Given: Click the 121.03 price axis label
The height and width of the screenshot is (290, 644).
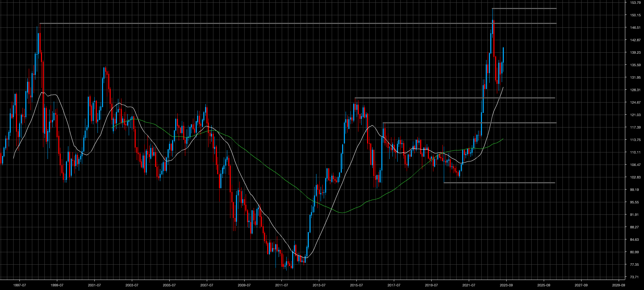Looking at the screenshot, I should [x=635, y=115].
